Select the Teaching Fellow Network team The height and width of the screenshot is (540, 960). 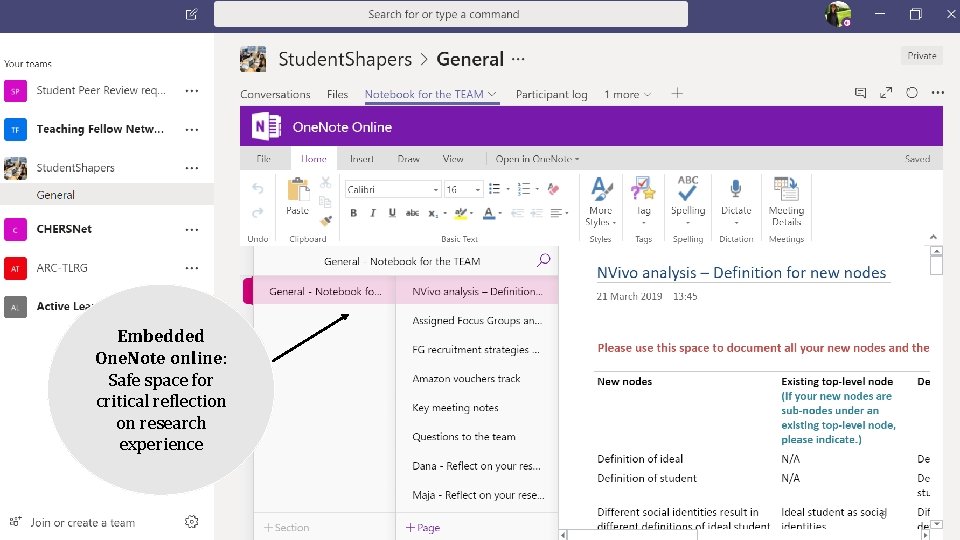pyautogui.click(x=100, y=129)
